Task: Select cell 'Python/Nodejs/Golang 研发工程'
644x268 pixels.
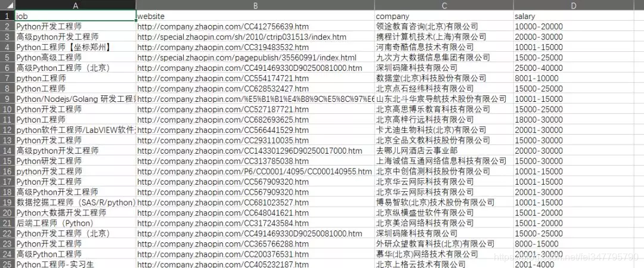Action: (75, 99)
